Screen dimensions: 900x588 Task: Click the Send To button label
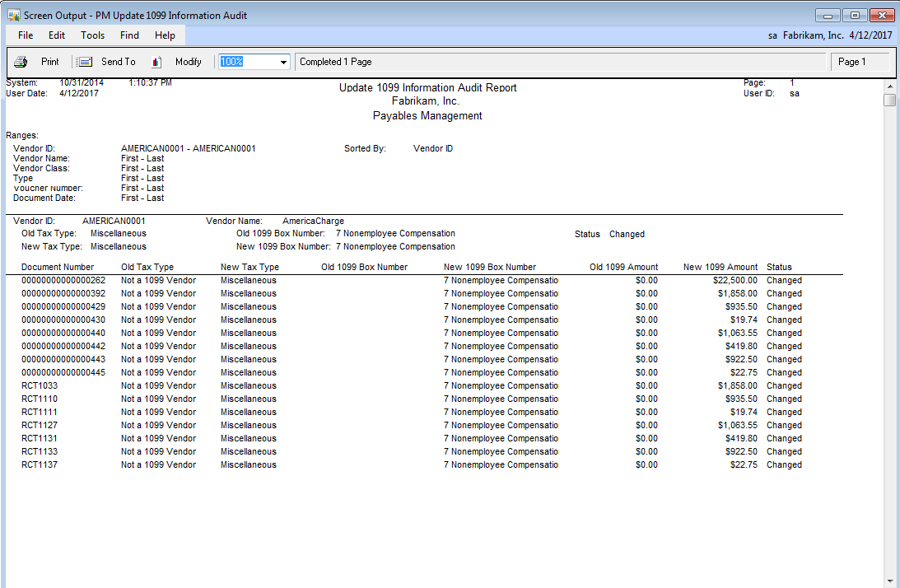(119, 62)
